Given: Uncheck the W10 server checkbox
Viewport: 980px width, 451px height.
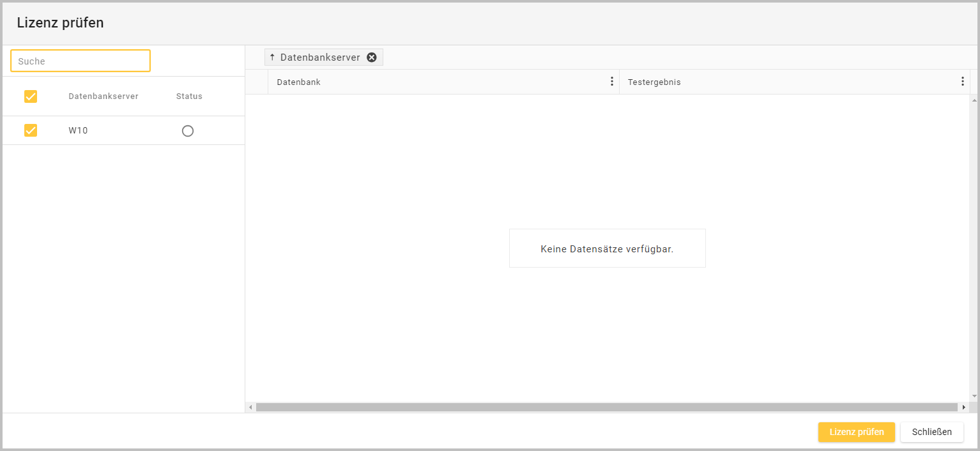Looking at the screenshot, I should (x=31, y=130).
